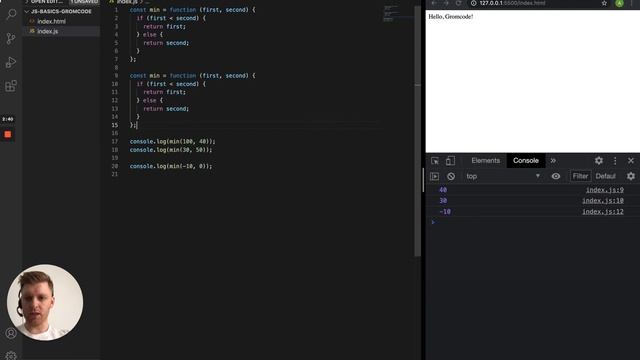Click the Hello, Gromcode! page text

click(x=451, y=17)
